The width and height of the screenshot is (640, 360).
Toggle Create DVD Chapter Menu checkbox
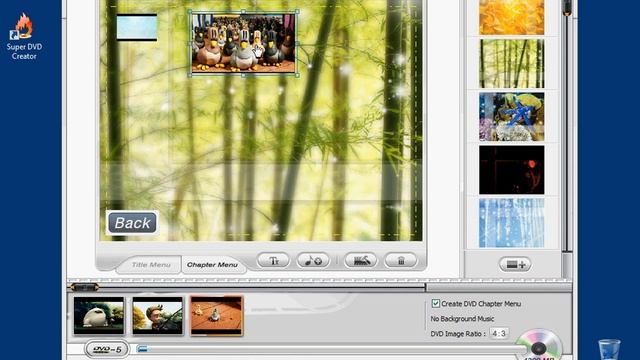pyautogui.click(x=436, y=303)
